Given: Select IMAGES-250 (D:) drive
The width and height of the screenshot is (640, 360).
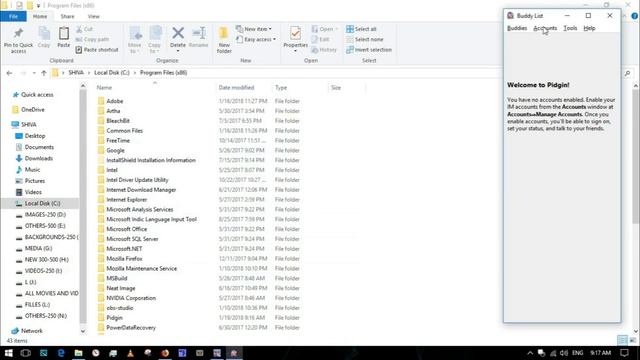Looking at the screenshot, I should coord(45,214).
